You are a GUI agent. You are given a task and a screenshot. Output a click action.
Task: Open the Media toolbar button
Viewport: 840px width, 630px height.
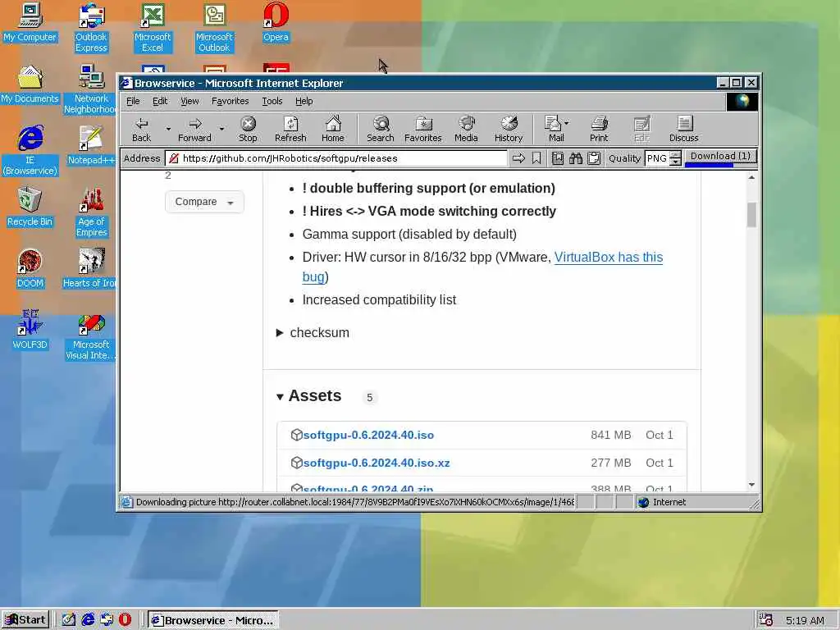466,129
